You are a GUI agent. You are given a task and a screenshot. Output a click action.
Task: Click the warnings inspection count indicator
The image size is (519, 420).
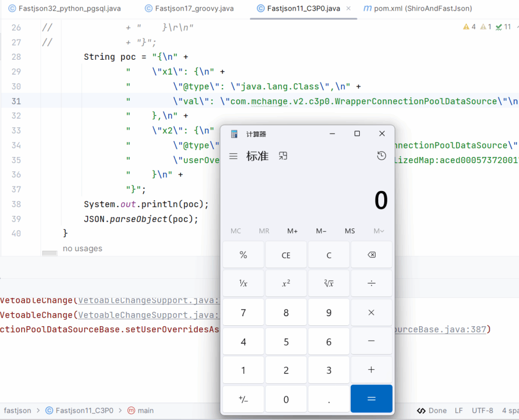click(x=469, y=27)
